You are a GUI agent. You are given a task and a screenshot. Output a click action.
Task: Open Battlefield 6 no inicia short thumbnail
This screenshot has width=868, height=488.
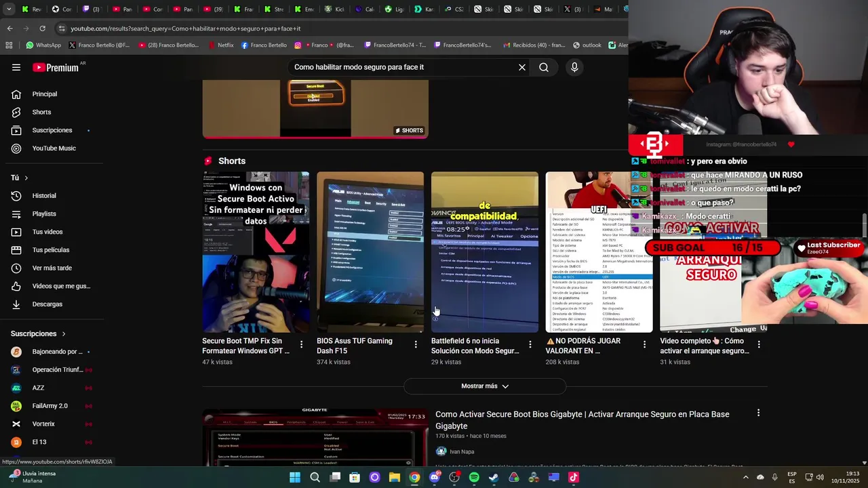485,252
